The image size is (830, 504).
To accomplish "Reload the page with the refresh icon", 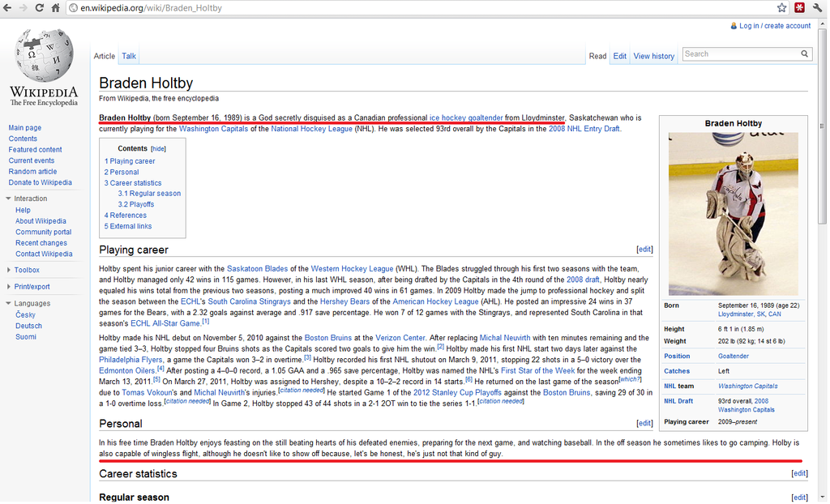I will 39,8.
